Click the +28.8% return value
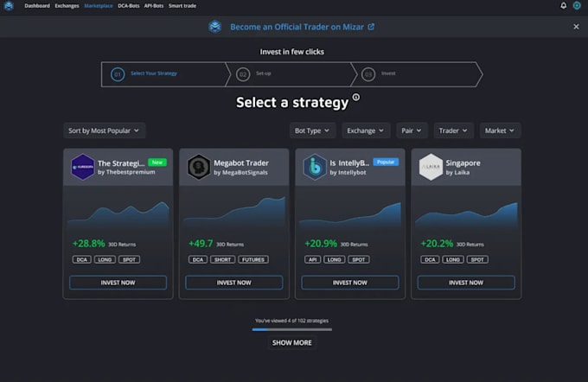 click(89, 244)
